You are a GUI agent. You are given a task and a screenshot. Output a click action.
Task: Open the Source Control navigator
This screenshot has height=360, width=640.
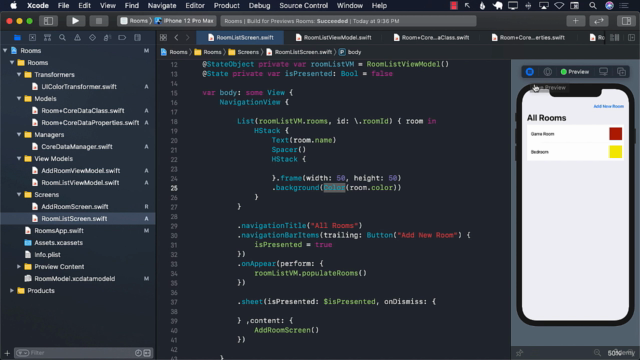(32, 38)
